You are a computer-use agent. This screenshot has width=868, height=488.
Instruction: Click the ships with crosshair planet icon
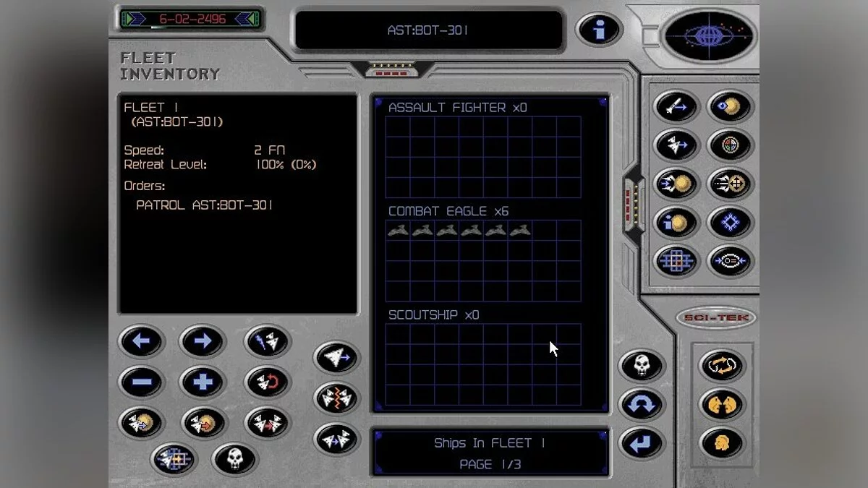[731, 184]
